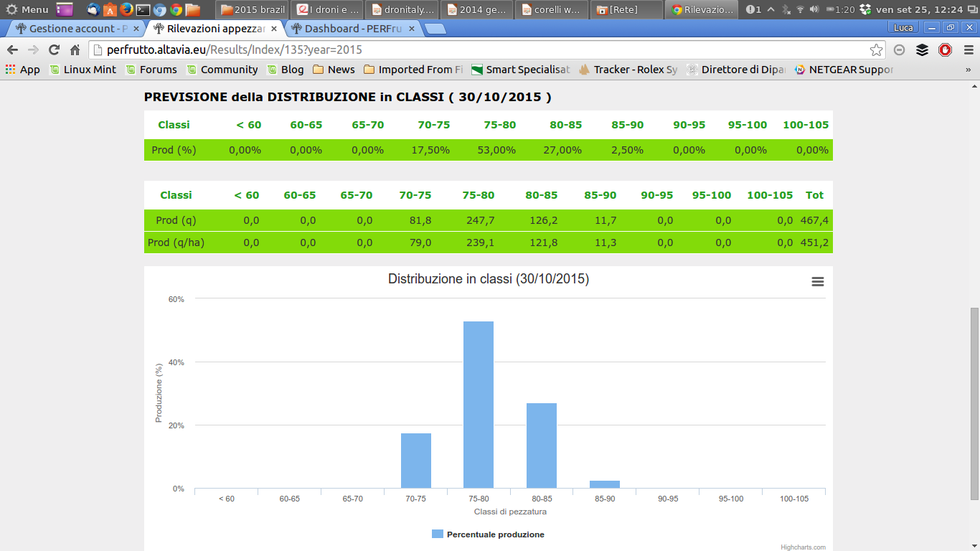Open the 'NETGEAR Suppor' bookmark
This screenshot has width=980, height=551.
(844, 70)
